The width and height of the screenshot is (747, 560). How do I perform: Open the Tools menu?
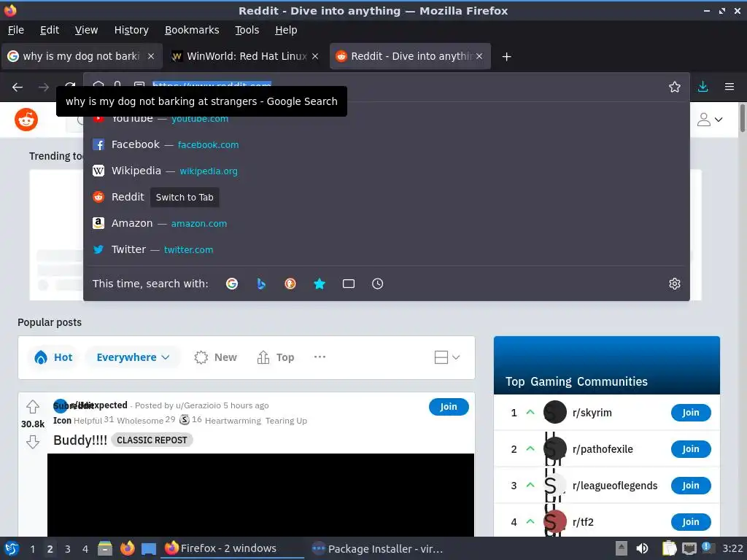coord(247,30)
